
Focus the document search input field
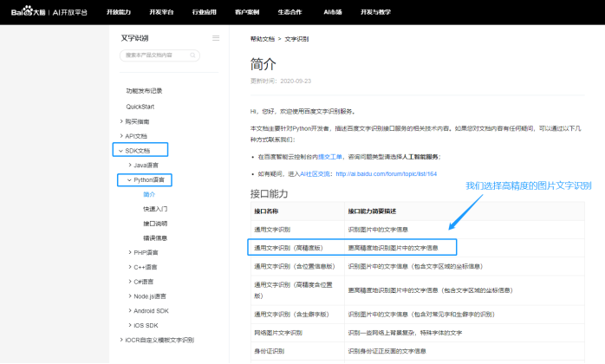coord(165,55)
